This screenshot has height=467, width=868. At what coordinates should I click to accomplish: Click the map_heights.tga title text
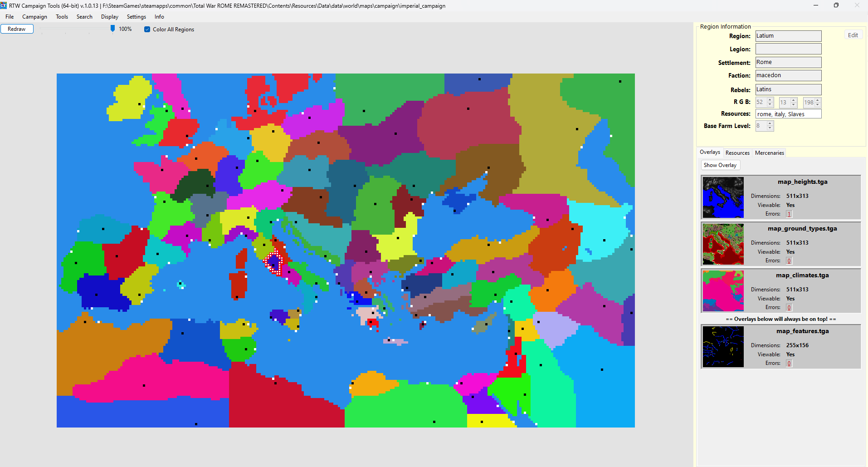tap(802, 182)
